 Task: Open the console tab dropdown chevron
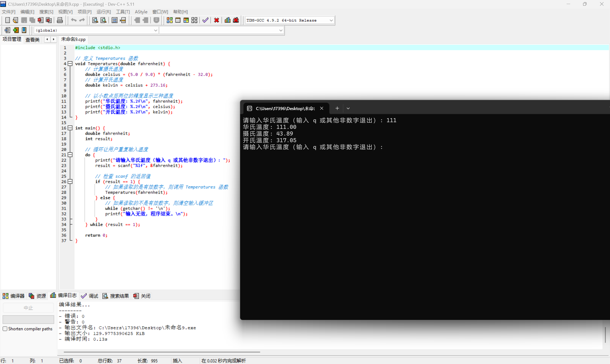[x=348, y=108]
